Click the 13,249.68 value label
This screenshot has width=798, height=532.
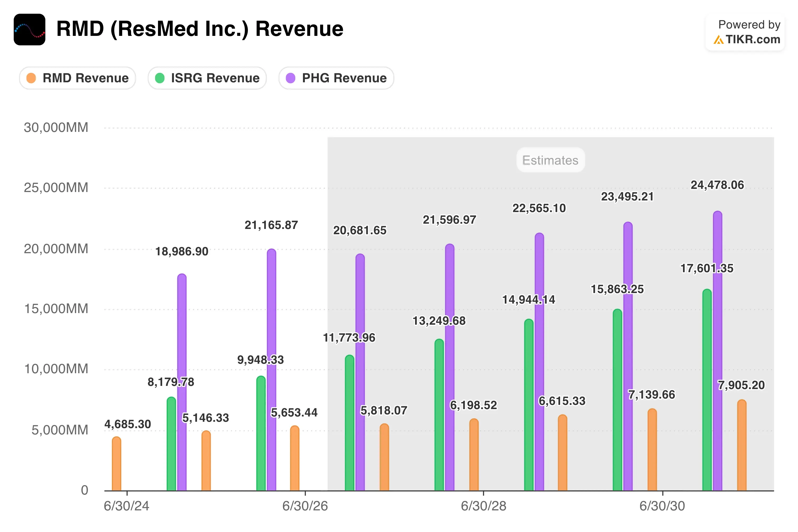pyautogui.click(x=439, y=321)
